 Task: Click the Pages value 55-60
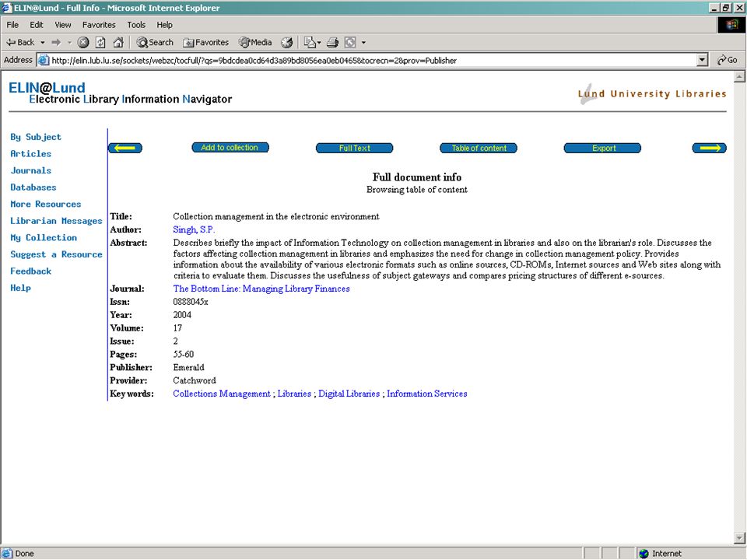coord(184,355)
